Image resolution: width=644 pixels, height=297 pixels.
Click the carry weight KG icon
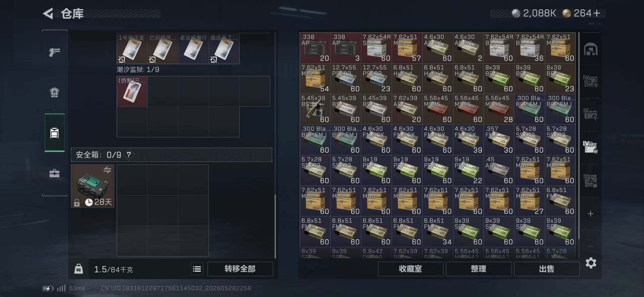(79, 269)
